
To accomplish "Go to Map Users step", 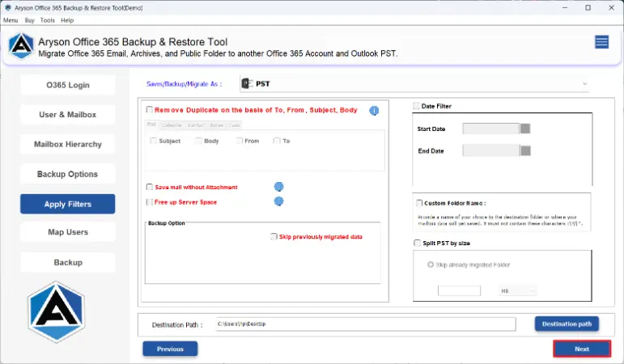I will pyautogui.click(x=68, y=232).
